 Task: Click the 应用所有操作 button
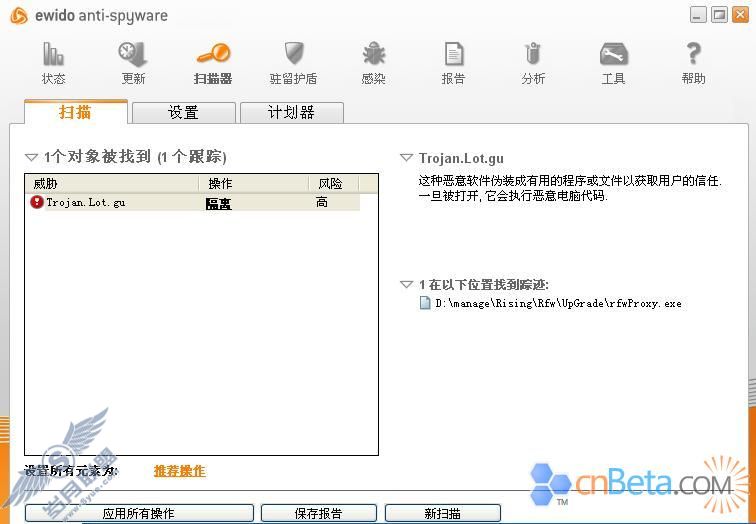pos(139,513)
